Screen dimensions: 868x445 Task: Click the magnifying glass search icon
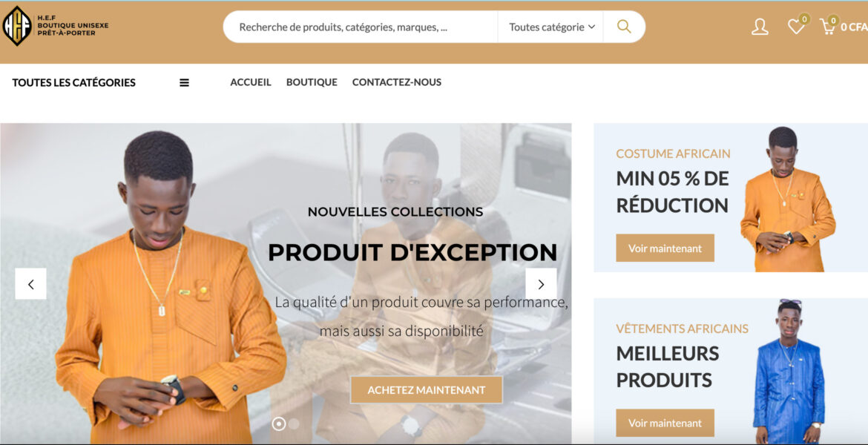coord(624,27)
